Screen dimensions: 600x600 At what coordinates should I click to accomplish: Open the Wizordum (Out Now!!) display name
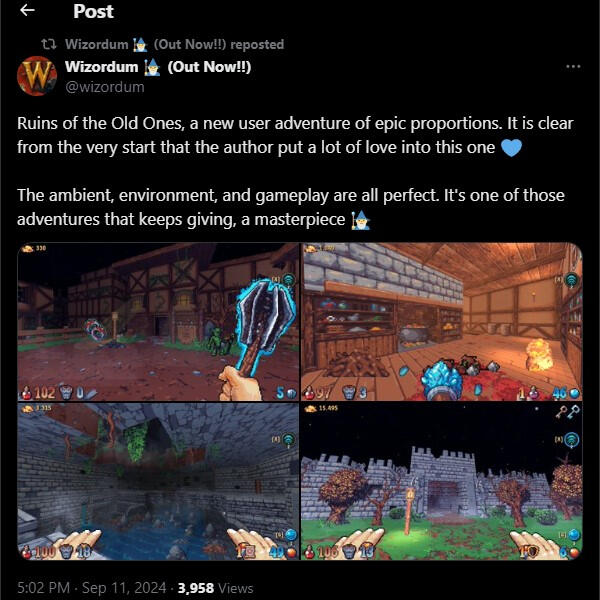(158, 67)
